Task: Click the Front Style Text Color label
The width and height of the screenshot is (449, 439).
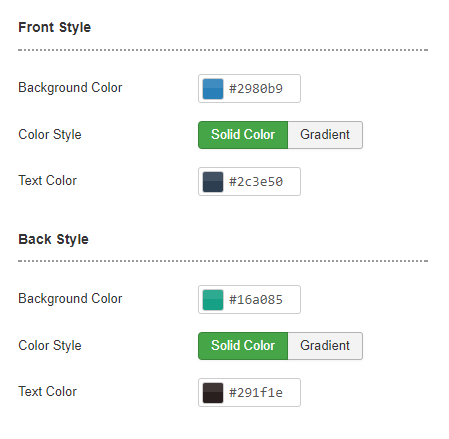Action: [47, 181]
